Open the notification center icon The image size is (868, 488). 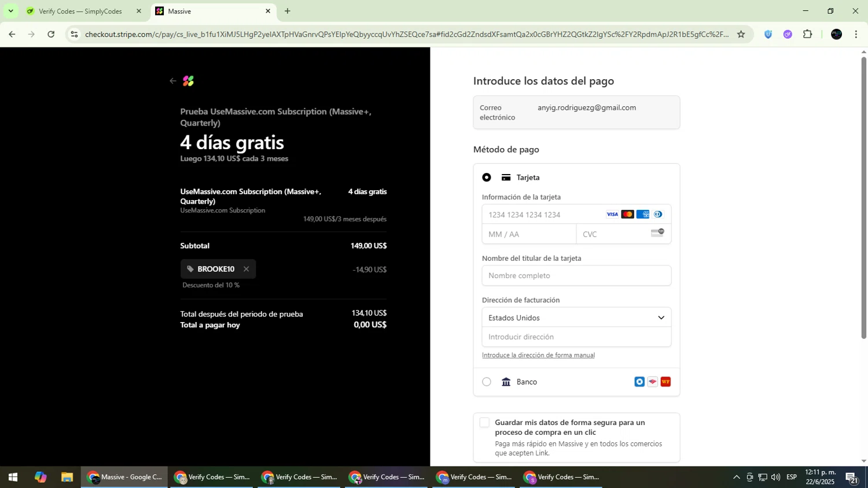click(852, 478)
